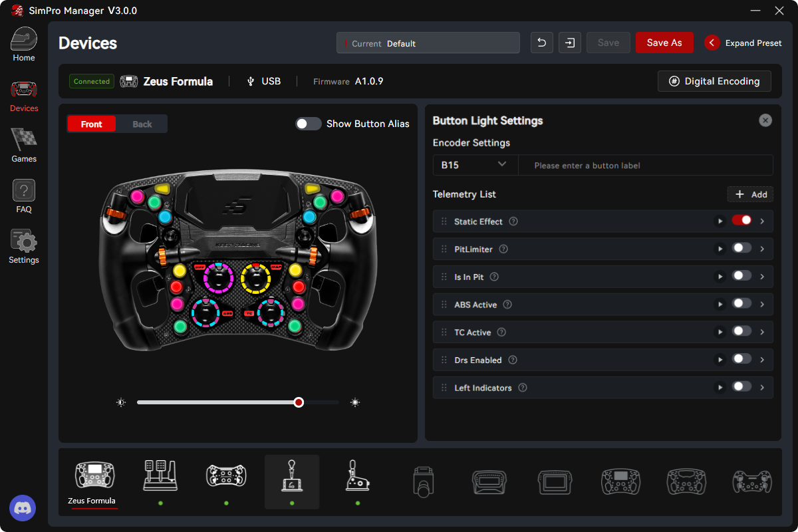Select the connected gamepad-style wheel device
The image size is (798, 532).
(x=226, y=476)
